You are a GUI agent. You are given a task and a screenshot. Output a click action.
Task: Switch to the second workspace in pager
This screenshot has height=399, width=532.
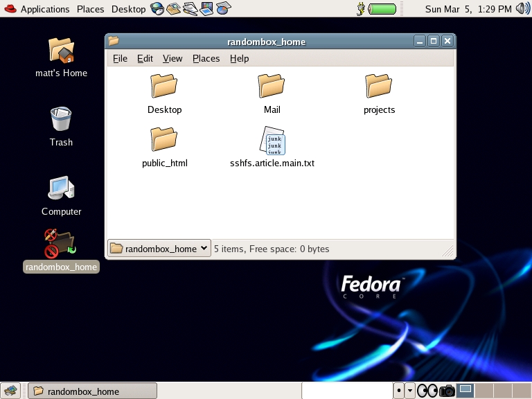pyautogui.click(x=484, y=391)
